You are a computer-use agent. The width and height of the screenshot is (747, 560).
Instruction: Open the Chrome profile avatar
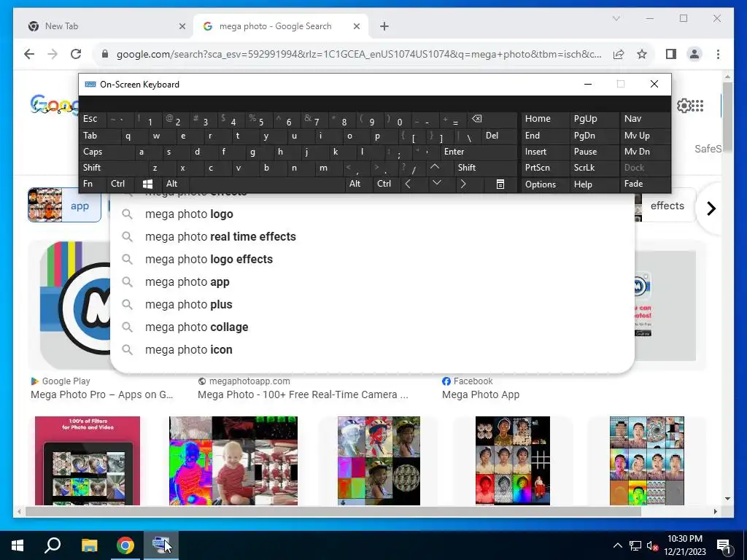click(x=694, y=54)
